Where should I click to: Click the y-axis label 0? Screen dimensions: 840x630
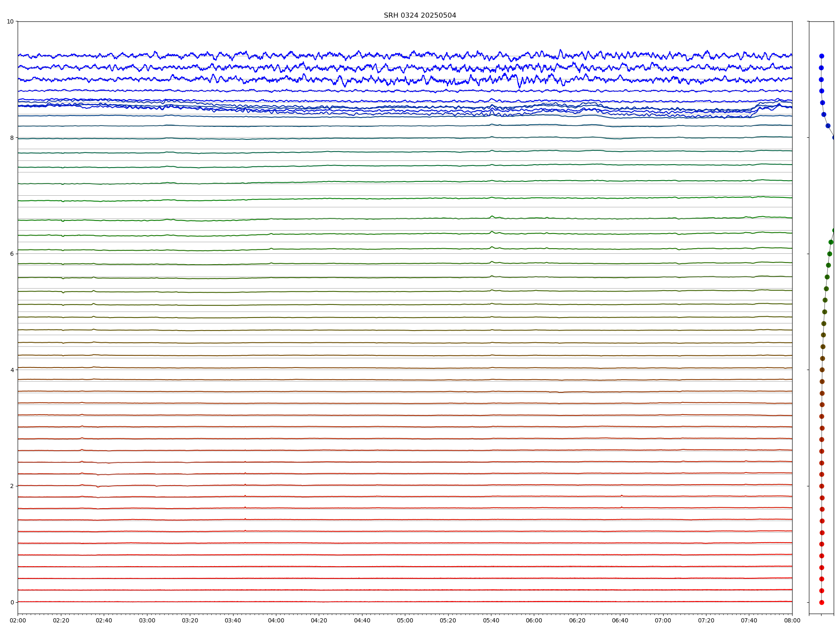[x=12, y=602]
